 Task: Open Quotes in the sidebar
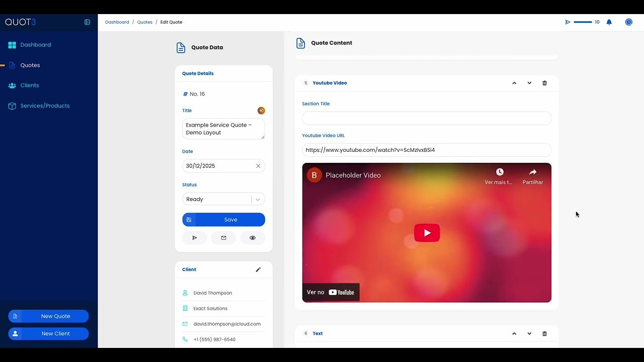coord(30,65)
